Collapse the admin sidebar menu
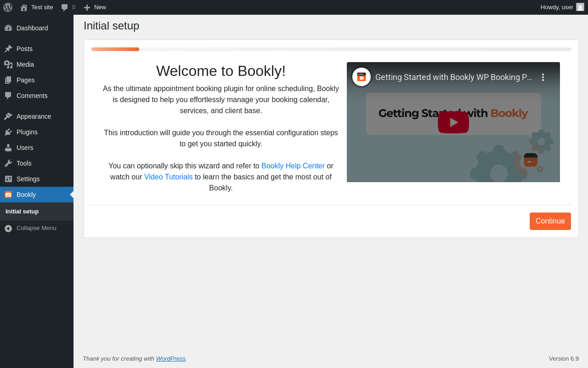The height and width of the screenshot is (368, 588). click(37, 228)
